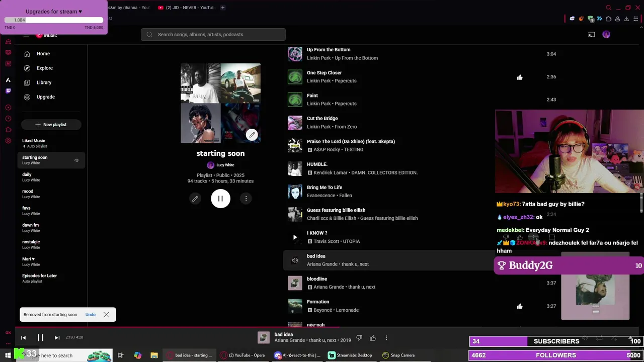The image size is (644, 362).
Task: Like the One Step Closer track
Action: coord(520,77)
